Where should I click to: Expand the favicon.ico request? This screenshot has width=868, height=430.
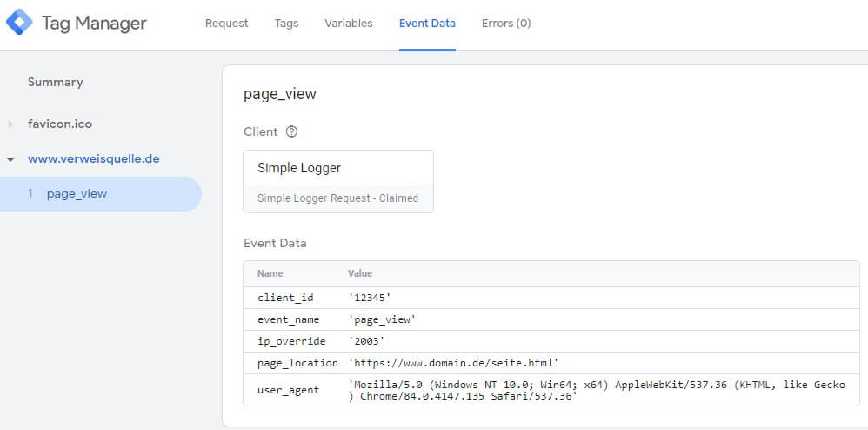click(x=10, y=124)
